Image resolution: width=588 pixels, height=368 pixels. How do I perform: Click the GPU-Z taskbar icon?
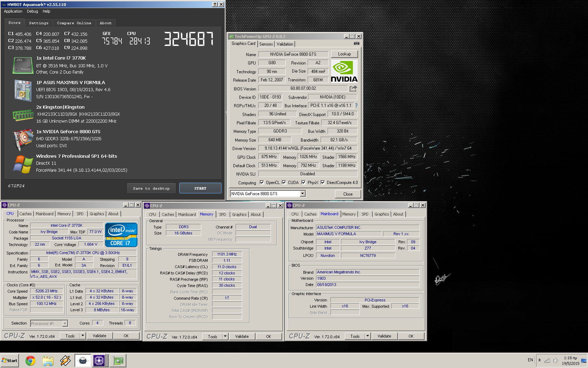pyautogui.click(x=118, y=360)
